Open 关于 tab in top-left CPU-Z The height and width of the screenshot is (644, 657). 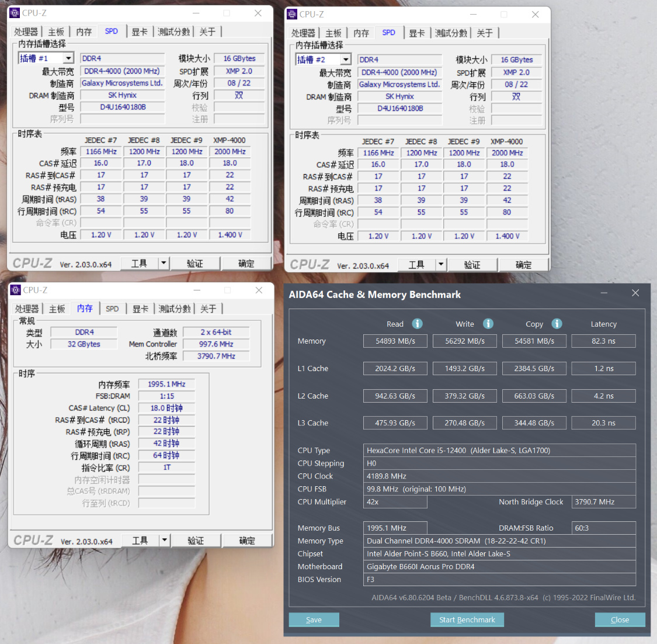tap(207, 32)
